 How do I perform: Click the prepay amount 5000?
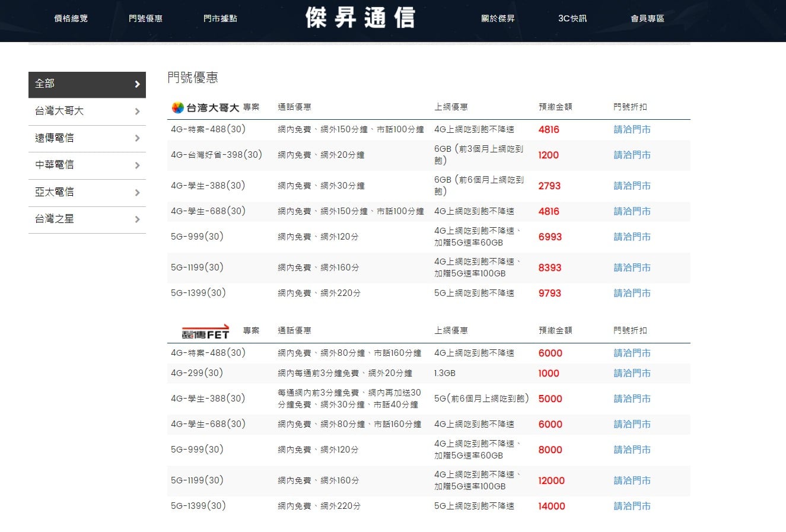[x=550, y=399]
